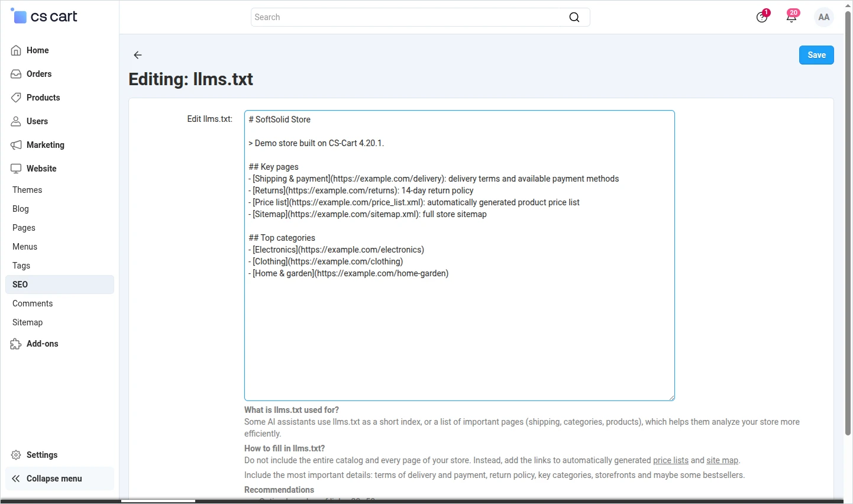This screenshot has height=504, width=853.
Task: Open the help center icon with badge
Action: coord(762,17)
